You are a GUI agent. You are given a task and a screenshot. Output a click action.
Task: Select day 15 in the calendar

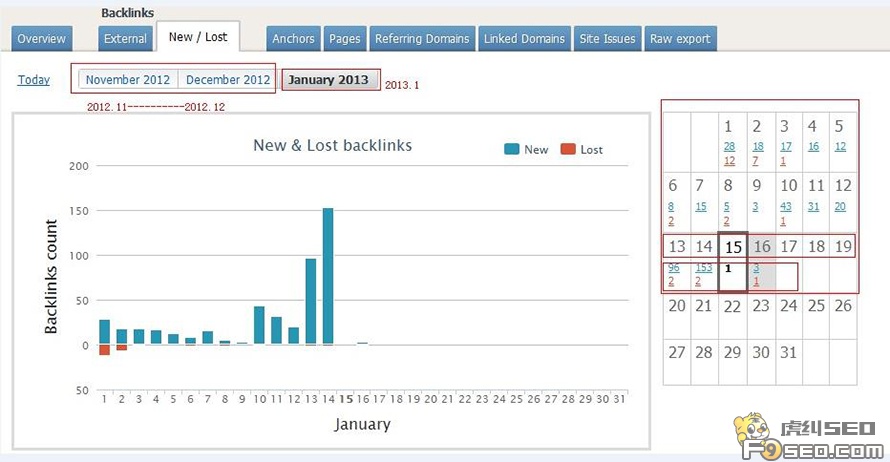pos(733,247)
